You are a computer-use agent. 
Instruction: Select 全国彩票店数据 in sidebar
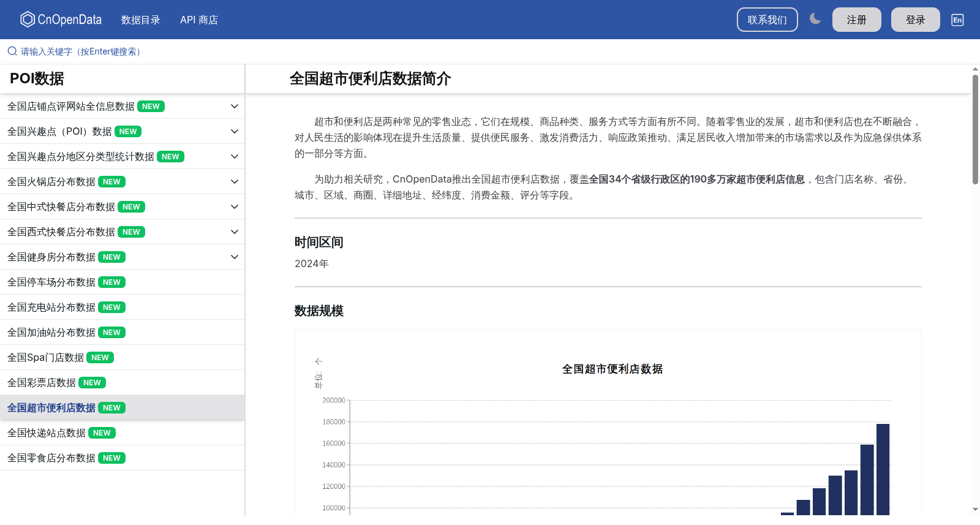tap(122, 383)
